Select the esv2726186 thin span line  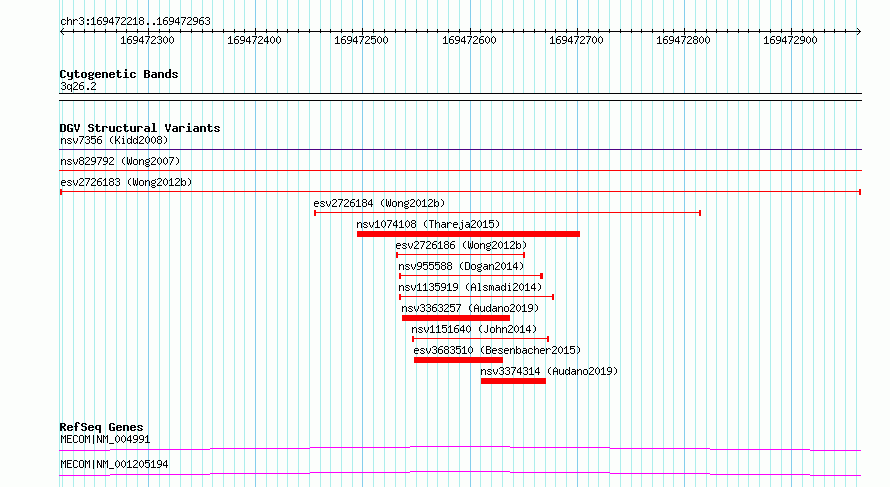(x=460, y=255)
